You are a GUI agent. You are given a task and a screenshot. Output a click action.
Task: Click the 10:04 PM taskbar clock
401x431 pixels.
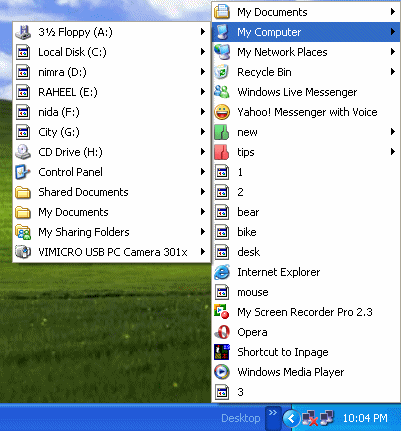click(365, 418)
